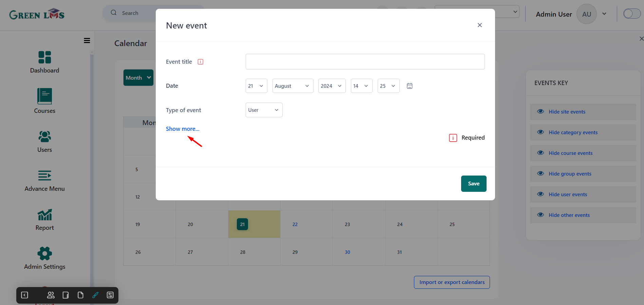The width and height of the screenshot is (644, 305).
Task: Open the Advance Menu item
Action: pos(44,181)
